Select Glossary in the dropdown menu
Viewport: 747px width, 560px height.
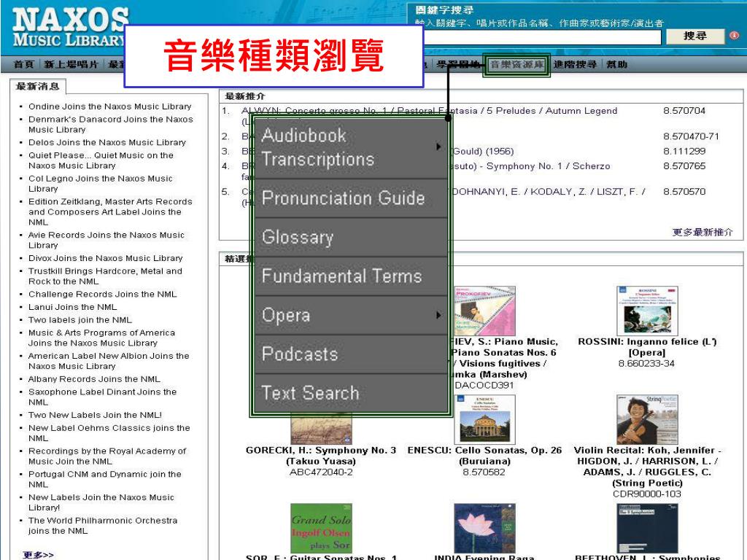[x=351, y=237]
